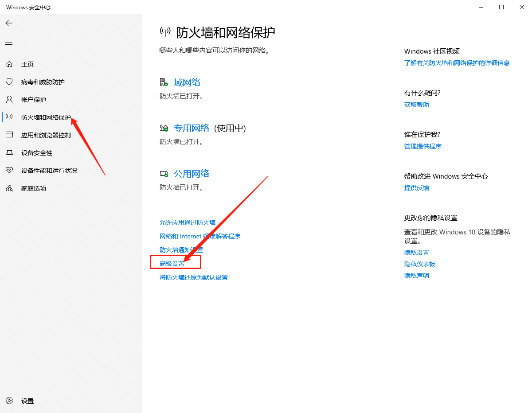Open 隐私设置 link

point(417,253)
